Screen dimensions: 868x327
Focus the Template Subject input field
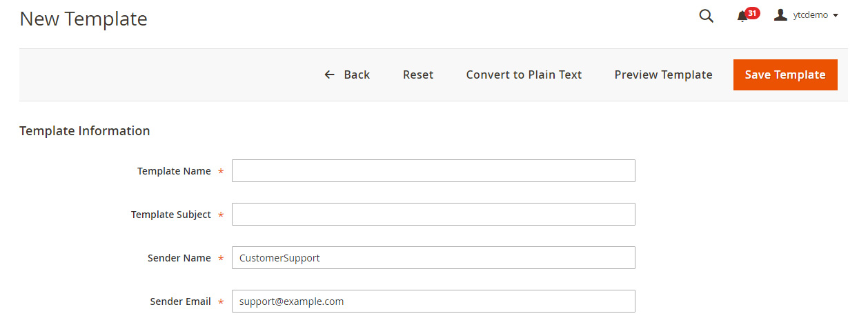tap(433, 215)
